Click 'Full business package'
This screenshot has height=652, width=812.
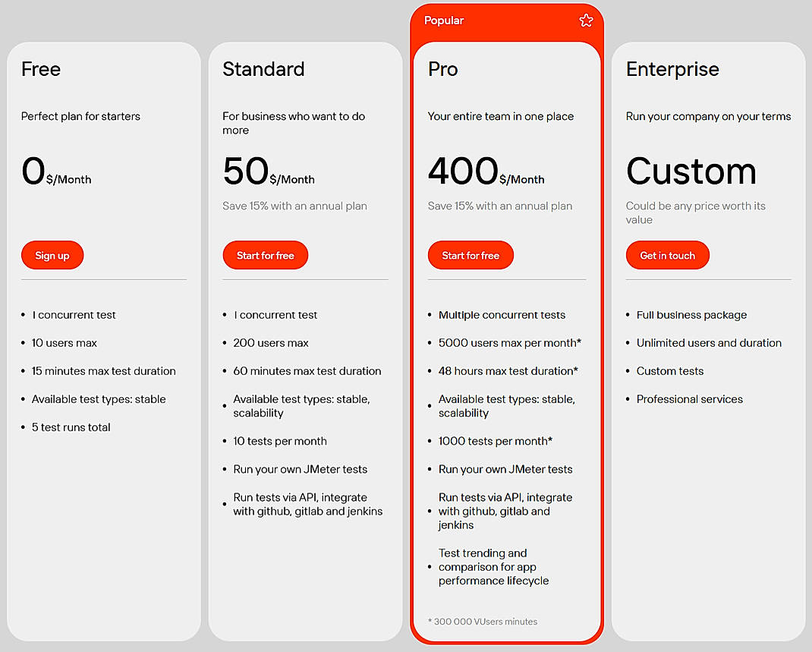tap(691, 315)
